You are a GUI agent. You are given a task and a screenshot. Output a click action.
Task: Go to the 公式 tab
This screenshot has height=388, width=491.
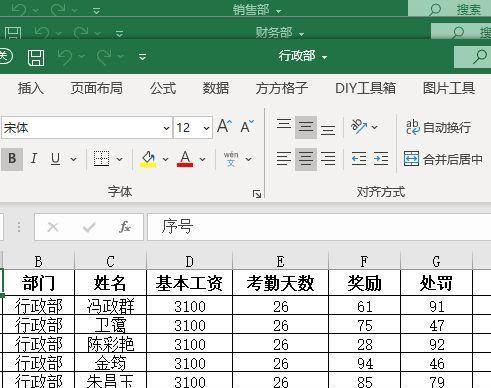coord(163,88)
